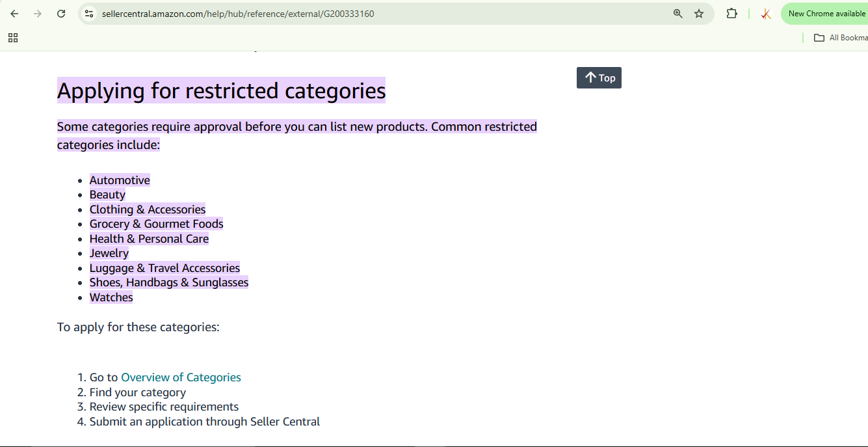
Task: Click the Shoes, Handbags & Sunglasses item
Action: [x=169, y=282]
